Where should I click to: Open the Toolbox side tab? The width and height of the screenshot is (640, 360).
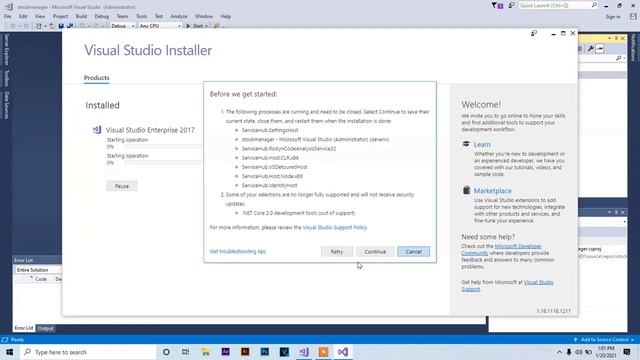point(6,78)
